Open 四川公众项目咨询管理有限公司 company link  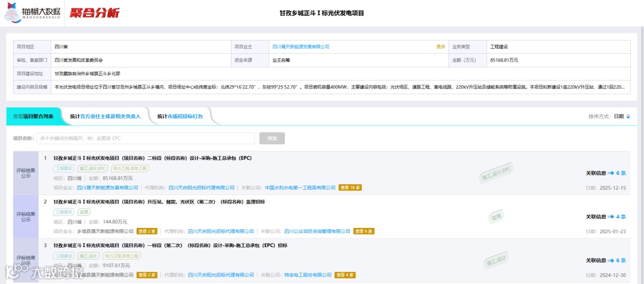pos(317,231)
